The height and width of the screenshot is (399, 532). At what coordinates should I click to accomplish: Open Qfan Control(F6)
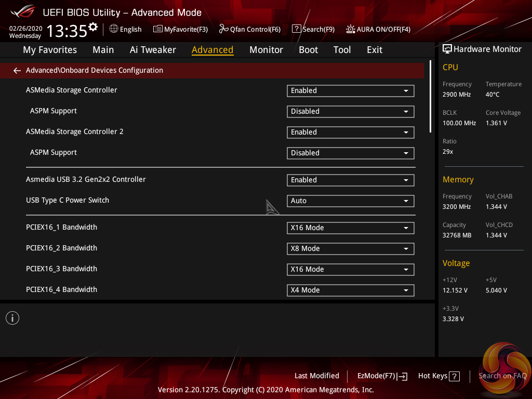click(x=250, y=29)
